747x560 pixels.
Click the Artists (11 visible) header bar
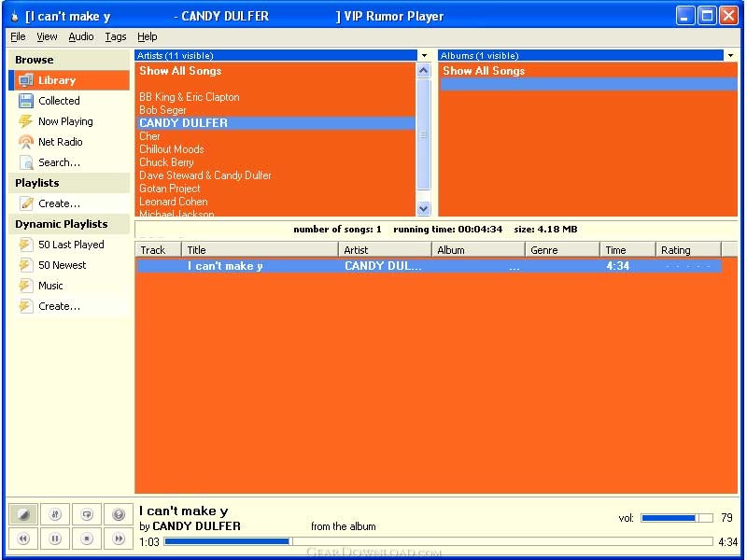(x=275, y=56)
